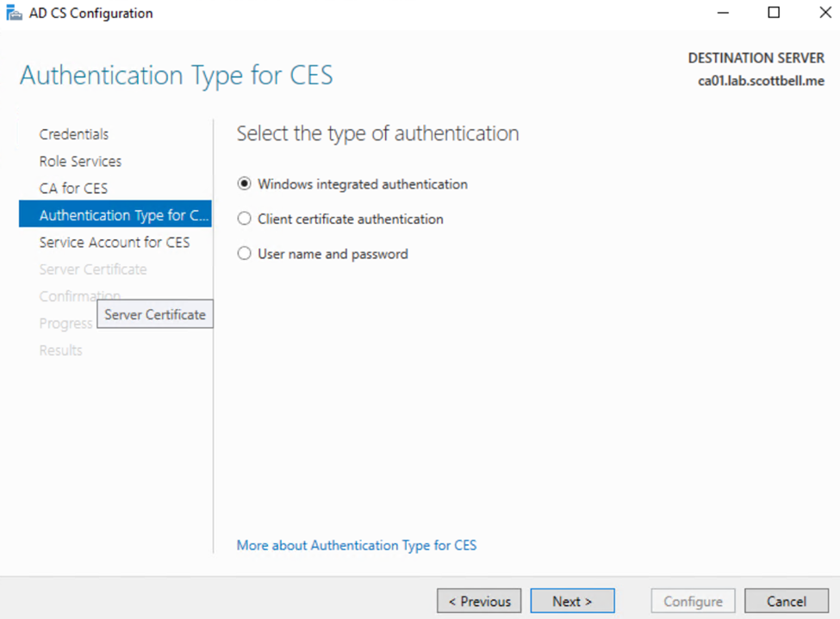Select the highlighted Authentication Type for CES step
The image size is (840, 619).
pyautogui.click(x=115, y=215)
